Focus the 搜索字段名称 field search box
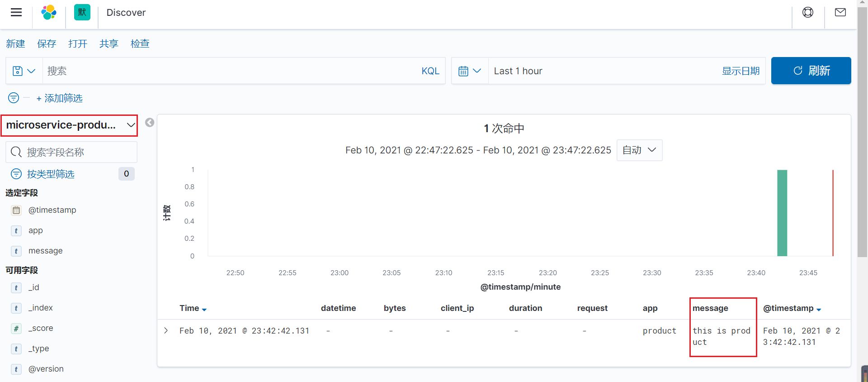868x382 pixels. 71,152
